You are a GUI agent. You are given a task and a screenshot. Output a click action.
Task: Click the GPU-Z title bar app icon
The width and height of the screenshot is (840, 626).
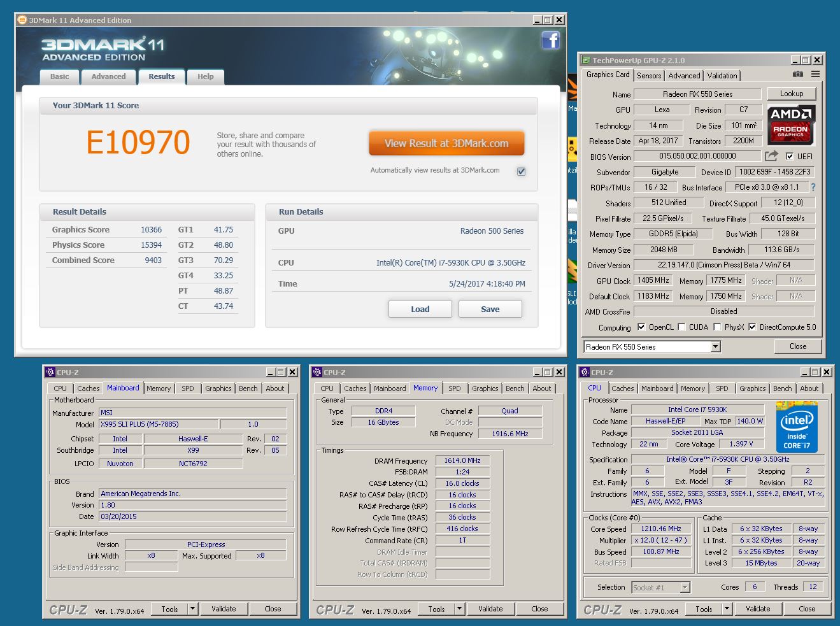(585, 60)
